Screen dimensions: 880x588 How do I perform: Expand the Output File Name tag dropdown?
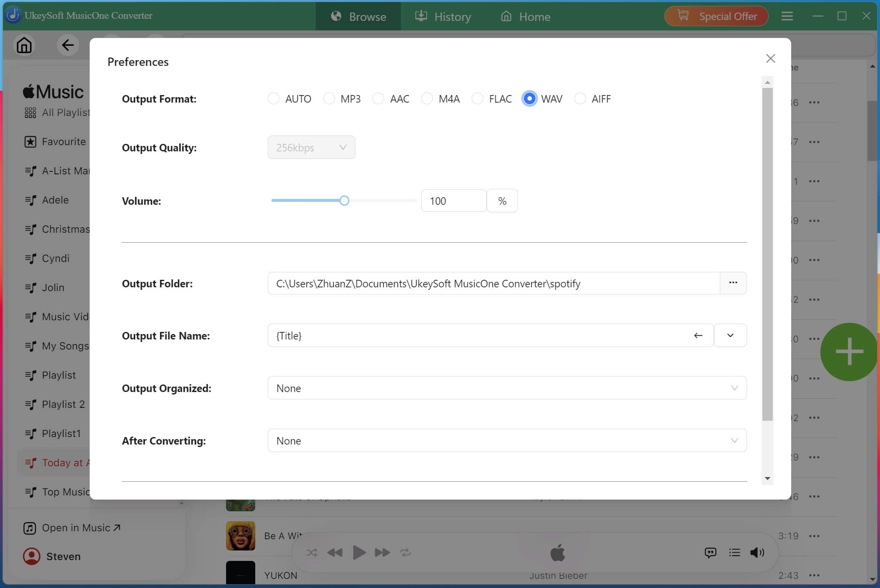730,335
